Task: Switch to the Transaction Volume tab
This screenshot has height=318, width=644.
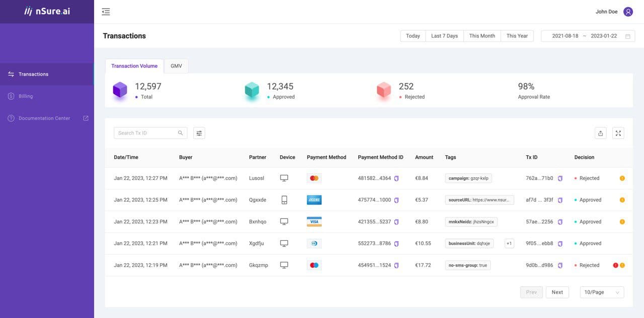Action: click(x=134, y=66)
